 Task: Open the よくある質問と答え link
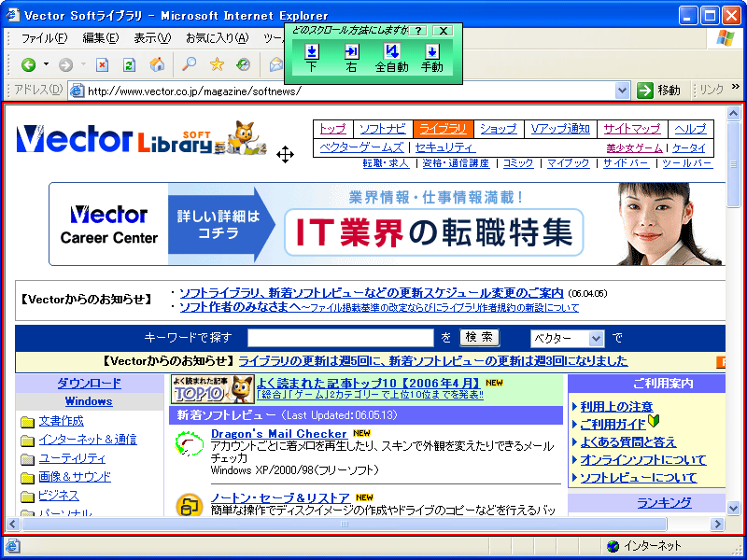click(x=627, y=442)
